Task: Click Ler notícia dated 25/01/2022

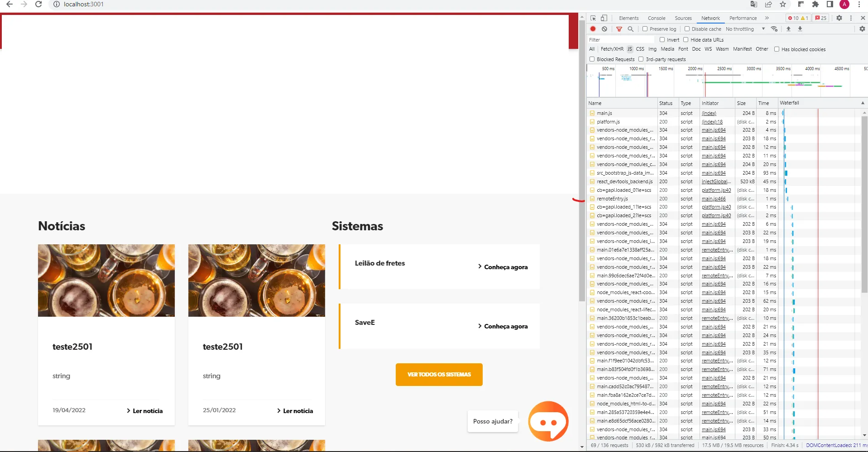Action: click(295, 411)
